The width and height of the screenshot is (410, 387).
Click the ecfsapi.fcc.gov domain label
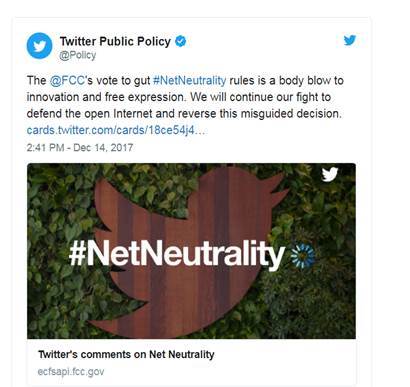[71, 372]
